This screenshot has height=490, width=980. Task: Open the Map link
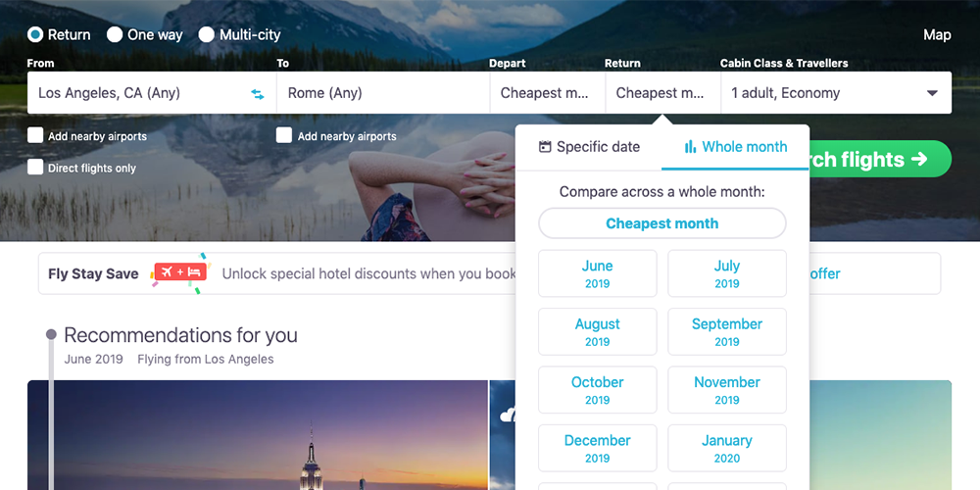(937, 35)
